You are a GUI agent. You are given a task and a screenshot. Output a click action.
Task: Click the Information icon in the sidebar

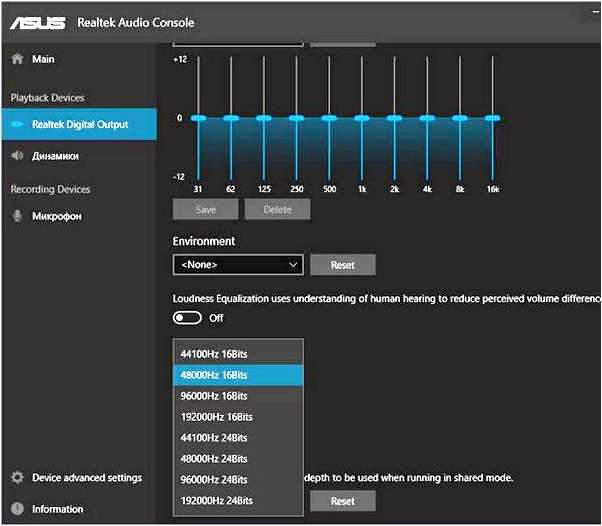[17, 508]
